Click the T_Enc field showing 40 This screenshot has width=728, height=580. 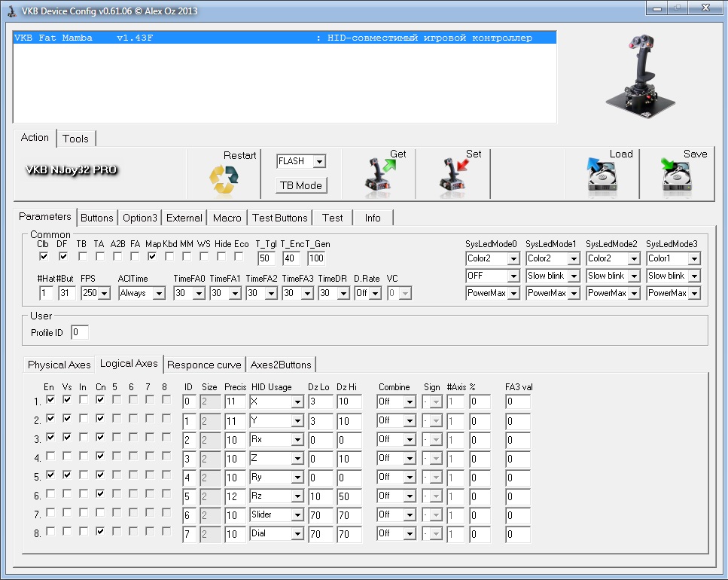tap(291, 258)
